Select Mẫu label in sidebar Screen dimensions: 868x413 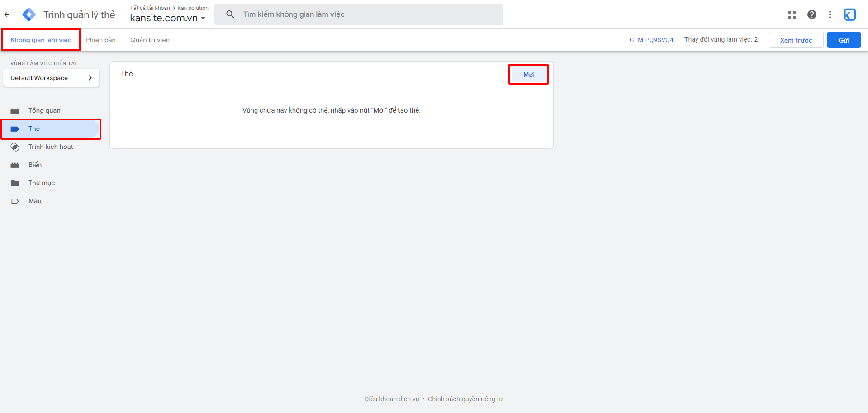click(35, 201)
